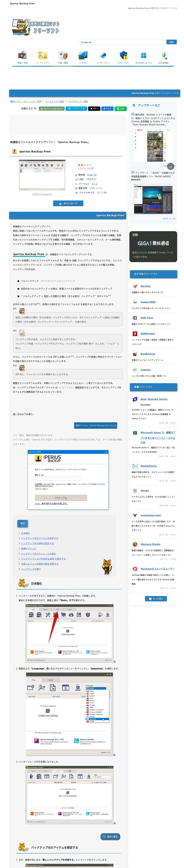Click the 検索 search button
Image resolution: width=184 pixels, height=868 pixels.
[172, 42]
